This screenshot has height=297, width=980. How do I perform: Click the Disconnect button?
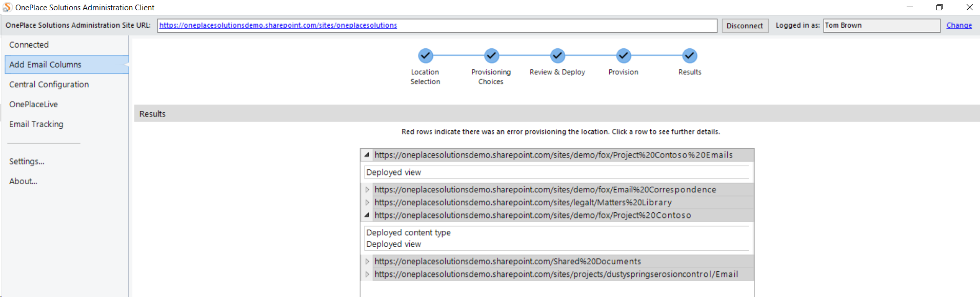pyautogui.click(x=745, y=26)
